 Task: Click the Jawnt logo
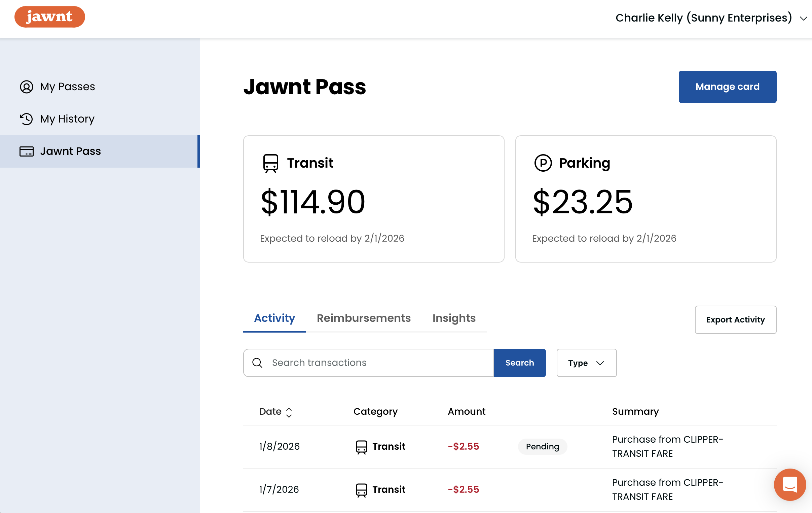tap(49, 17)
